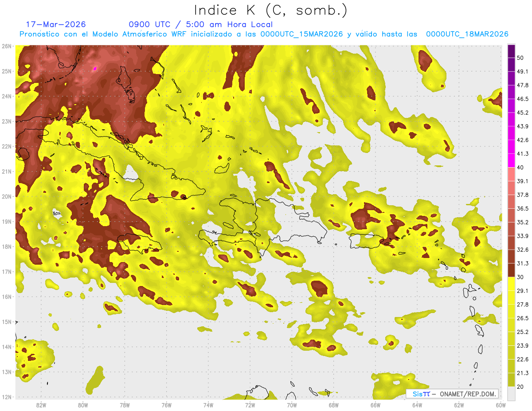Click colorbar label '42.6'
Screen dimensions: 532x411
point(523,140)
